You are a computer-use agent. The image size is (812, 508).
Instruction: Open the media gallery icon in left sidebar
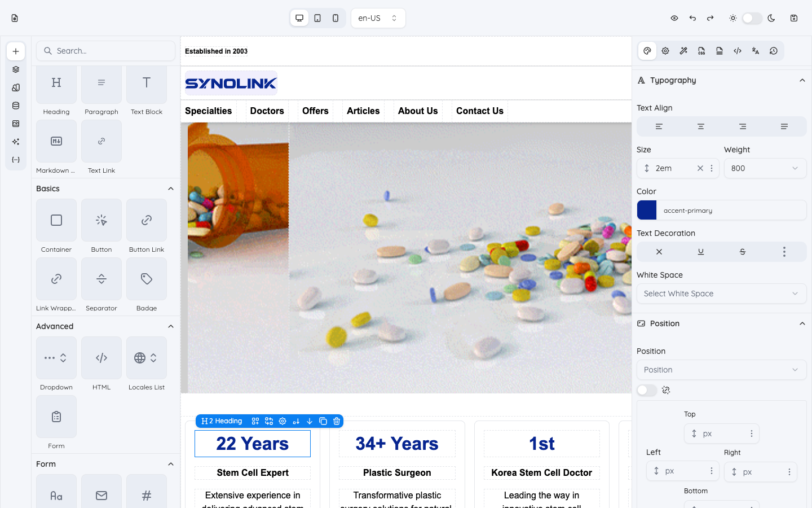[x=16, y=124]
